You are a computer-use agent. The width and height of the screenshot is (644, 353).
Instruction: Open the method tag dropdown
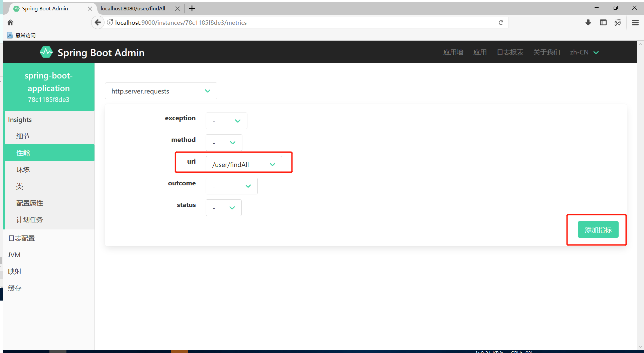click(224, 143)
